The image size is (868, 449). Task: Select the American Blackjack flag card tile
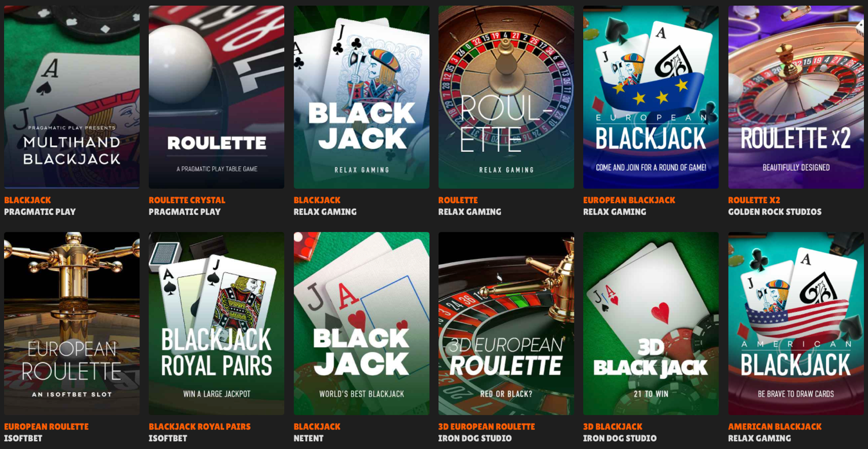click(796, 324)
